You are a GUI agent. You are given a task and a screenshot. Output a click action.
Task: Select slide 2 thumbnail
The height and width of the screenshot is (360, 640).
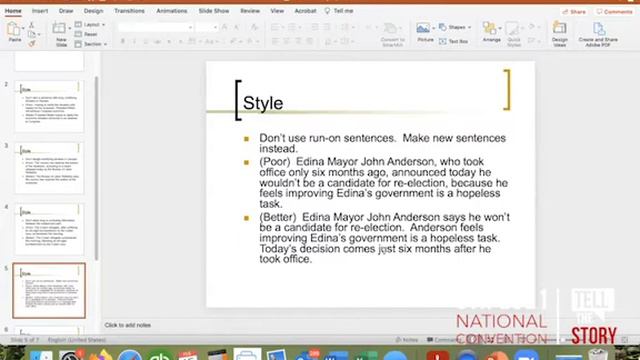tap(49, 106)
